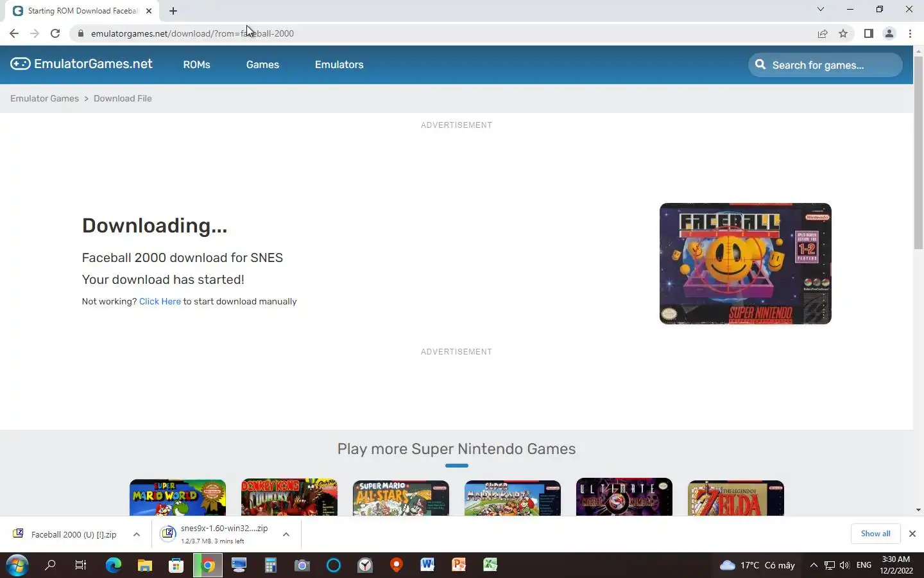The height and width of the screenshot is (578, 924).
Task: Open Legend of Zelda thumbnail
Action: coord(736,497)
